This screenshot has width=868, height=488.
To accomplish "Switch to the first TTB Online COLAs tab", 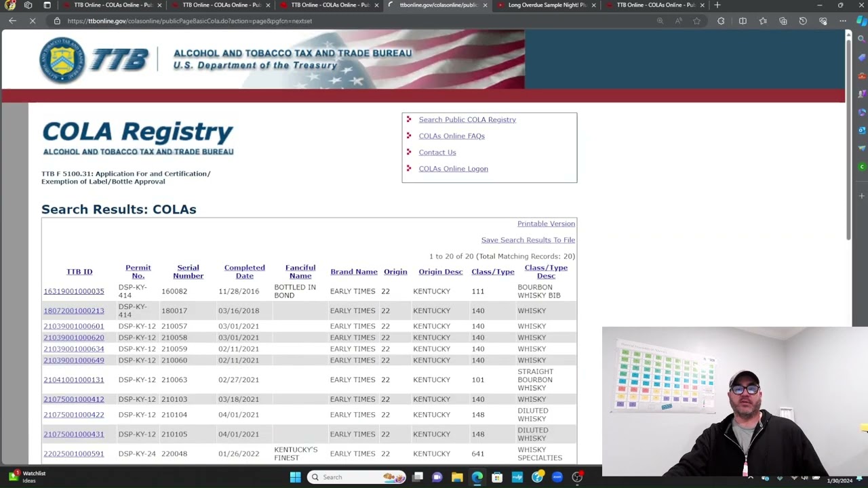I will [x=112, y=5].
